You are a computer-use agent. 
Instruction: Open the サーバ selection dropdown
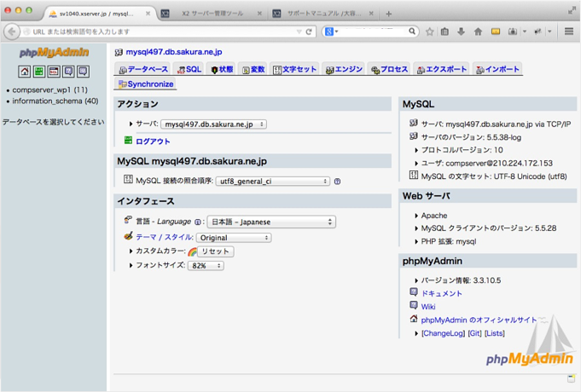pyautogui.click(x=214, y=124)
